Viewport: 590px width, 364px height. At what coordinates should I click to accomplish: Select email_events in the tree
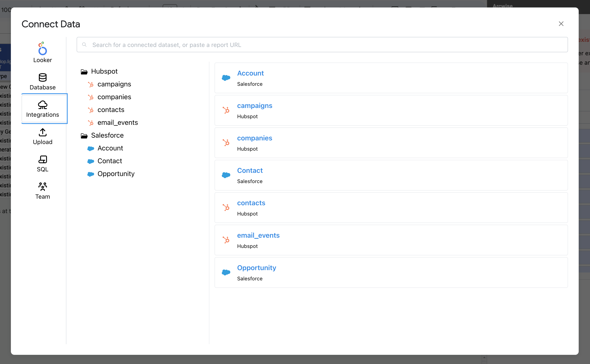click(x=118, y=122)
